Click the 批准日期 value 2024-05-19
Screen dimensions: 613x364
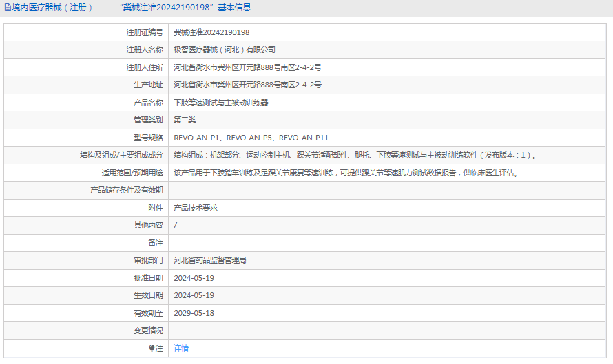pos(194,278)
